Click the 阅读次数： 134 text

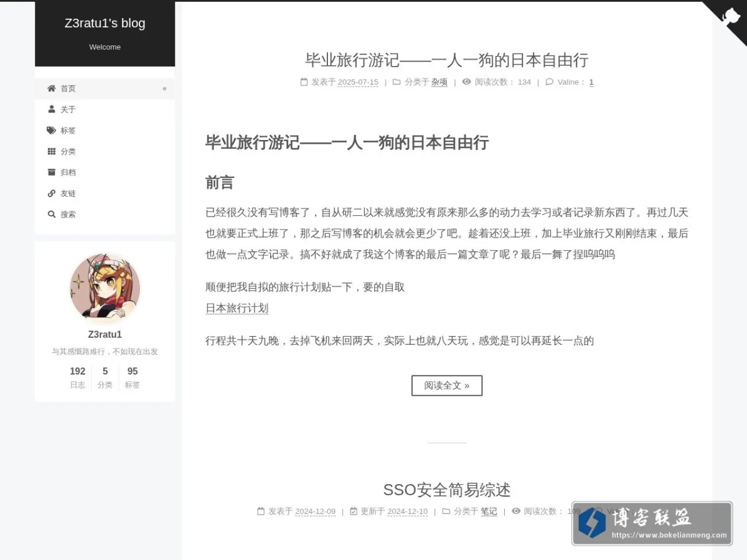(503, 82)
